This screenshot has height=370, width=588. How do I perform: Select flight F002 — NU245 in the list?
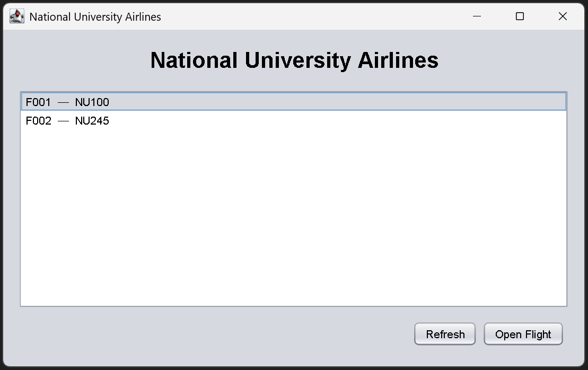(159, 121)
